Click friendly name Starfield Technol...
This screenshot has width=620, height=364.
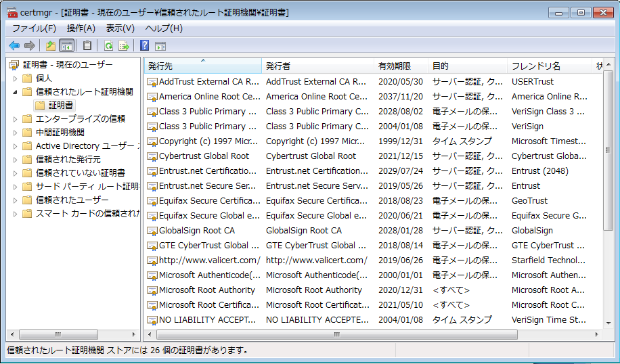548,260
